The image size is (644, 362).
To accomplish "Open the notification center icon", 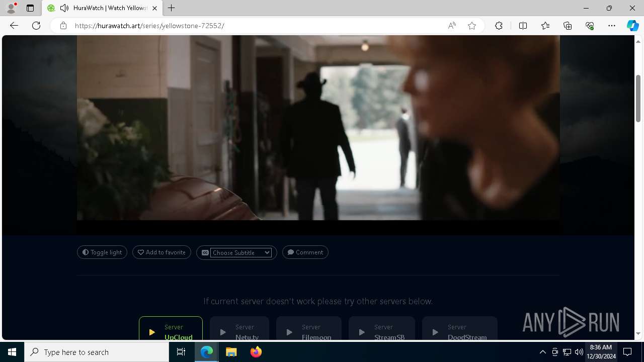I will (628, 352).
